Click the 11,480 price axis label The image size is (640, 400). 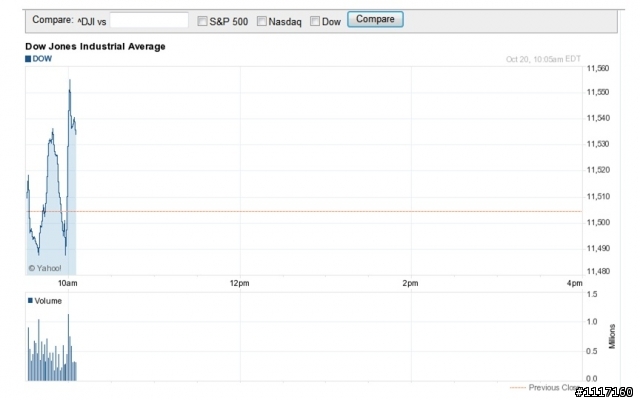pyautogui.click(x=598, y=271)
